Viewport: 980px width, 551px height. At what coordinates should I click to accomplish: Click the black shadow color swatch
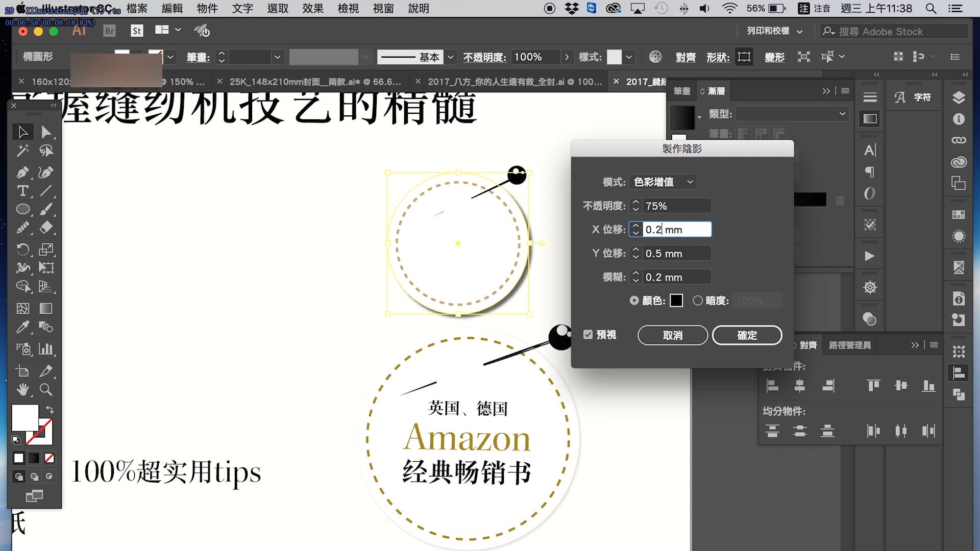pos(676,300)
